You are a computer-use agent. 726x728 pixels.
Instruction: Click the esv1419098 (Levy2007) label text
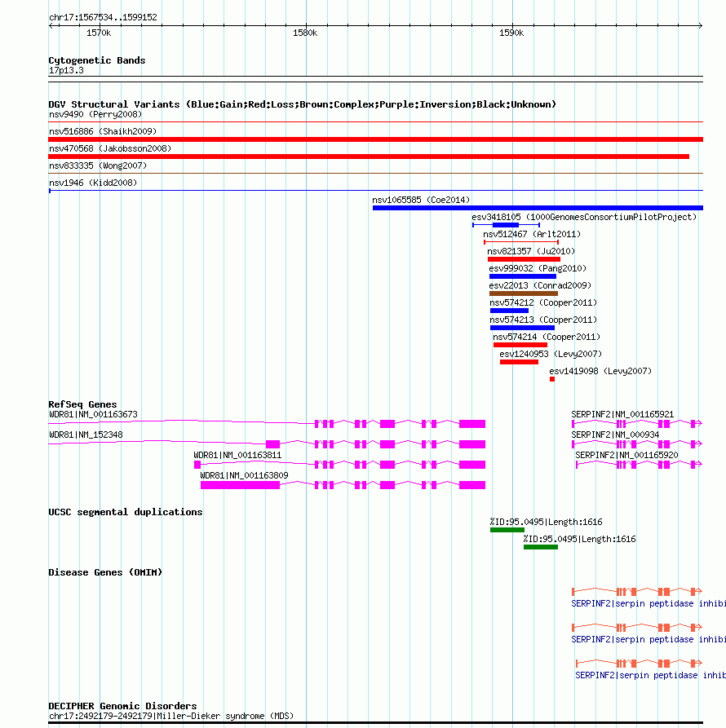coord(600,371)
